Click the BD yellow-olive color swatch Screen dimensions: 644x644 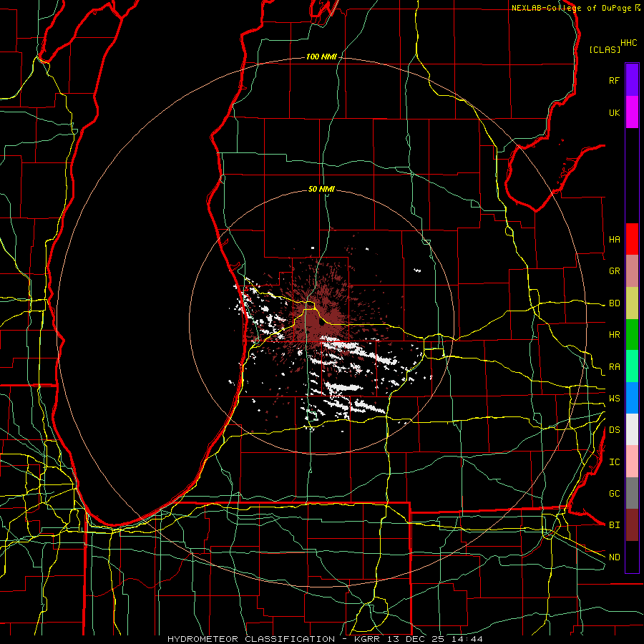[x=632, y=303]
